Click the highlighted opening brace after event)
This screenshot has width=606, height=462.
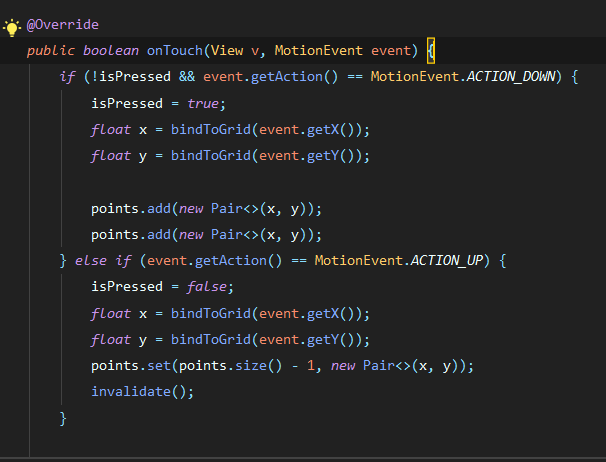(431, 51)
